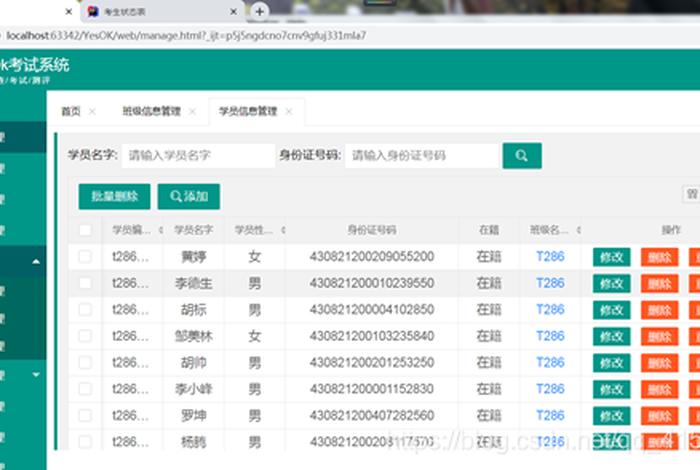Check the row checkbox for 胡帅

85,362
